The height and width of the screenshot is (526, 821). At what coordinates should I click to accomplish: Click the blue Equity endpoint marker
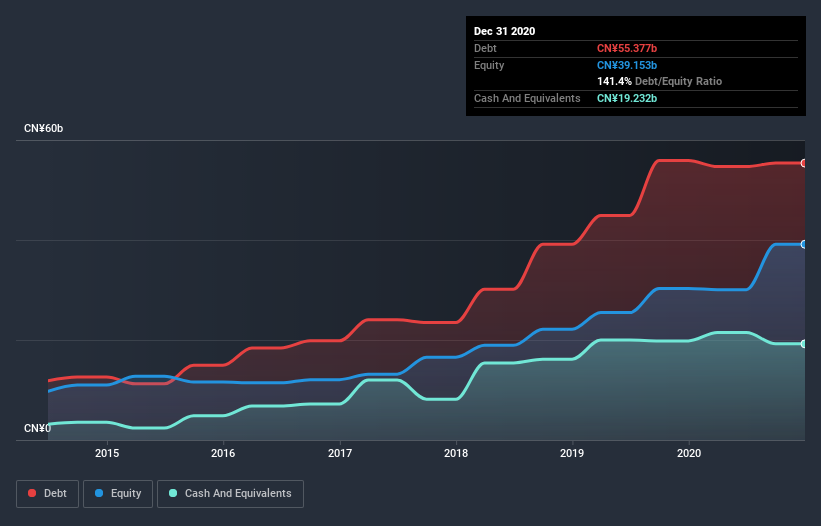tap(804, 244)
